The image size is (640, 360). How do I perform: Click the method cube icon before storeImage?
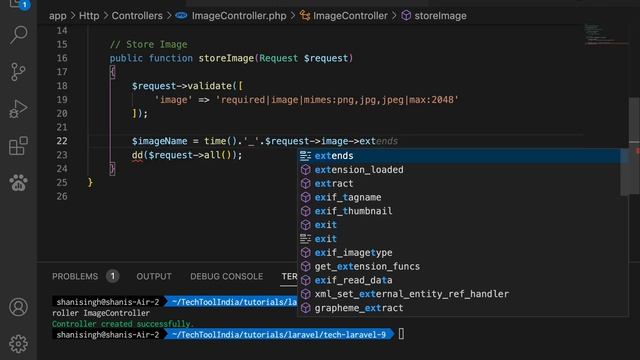tap(406, 16)
